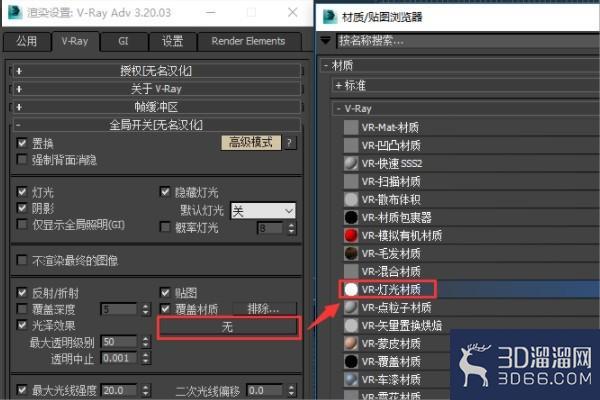Switch to the Render Elements tab
The image size is (600, 400).
pos(249,41)
